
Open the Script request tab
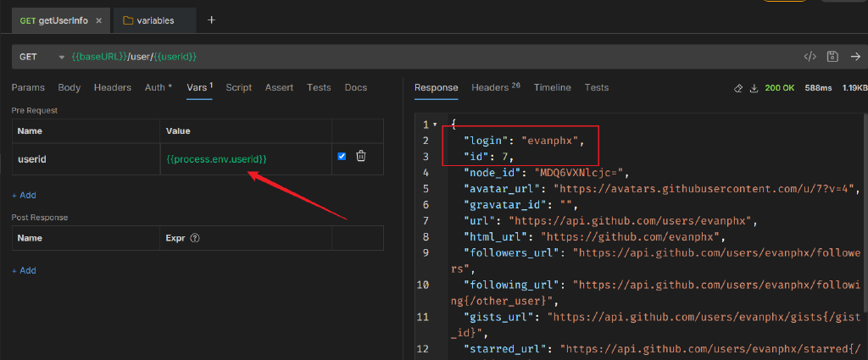click(x=238, y=87)
